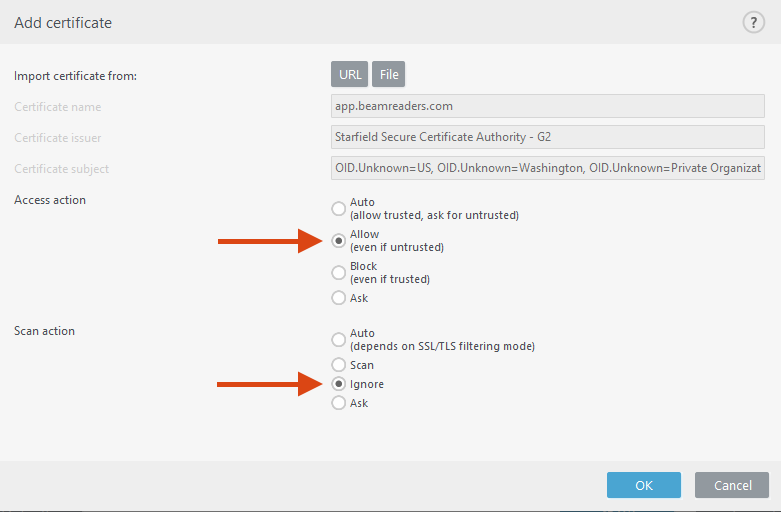Click the 'Import certificate from:' label

coord(75,75)
